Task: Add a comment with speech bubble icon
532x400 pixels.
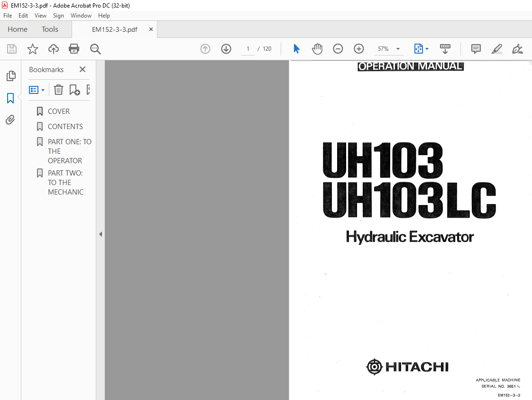Action: coord(476,49)
